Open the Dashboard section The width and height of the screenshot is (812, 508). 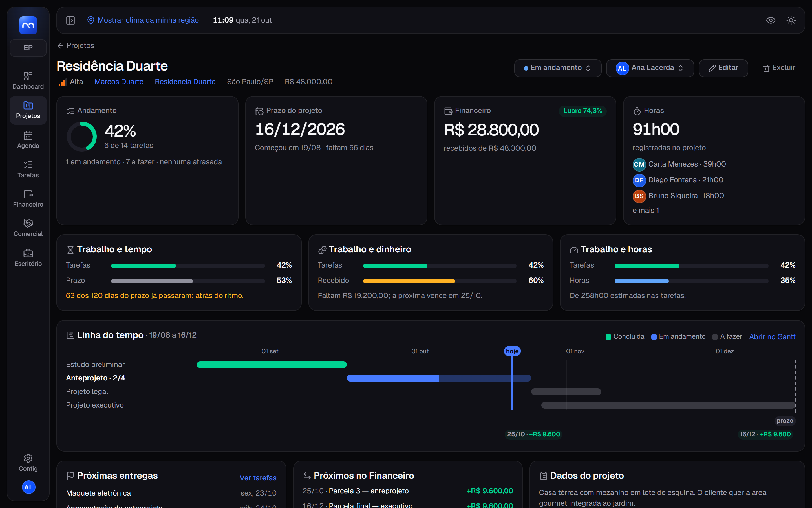pyautogui.click(x=28, y=81)
